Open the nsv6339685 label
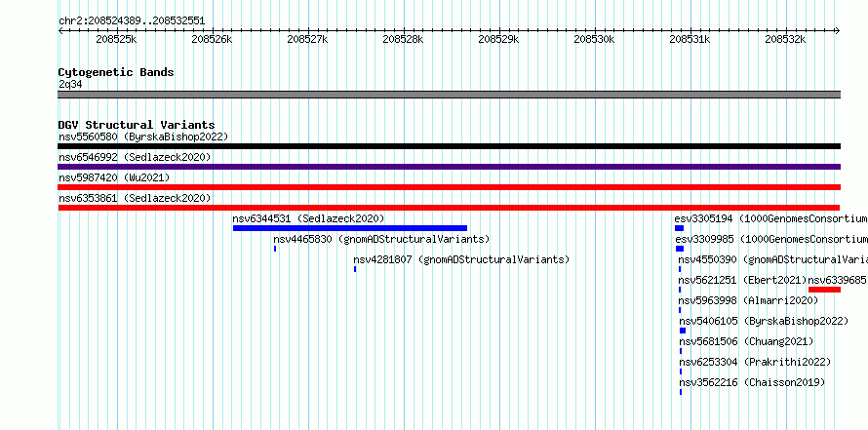Image resolution: width=868 pixels, height=430 pixels. [x=838, y=280]
